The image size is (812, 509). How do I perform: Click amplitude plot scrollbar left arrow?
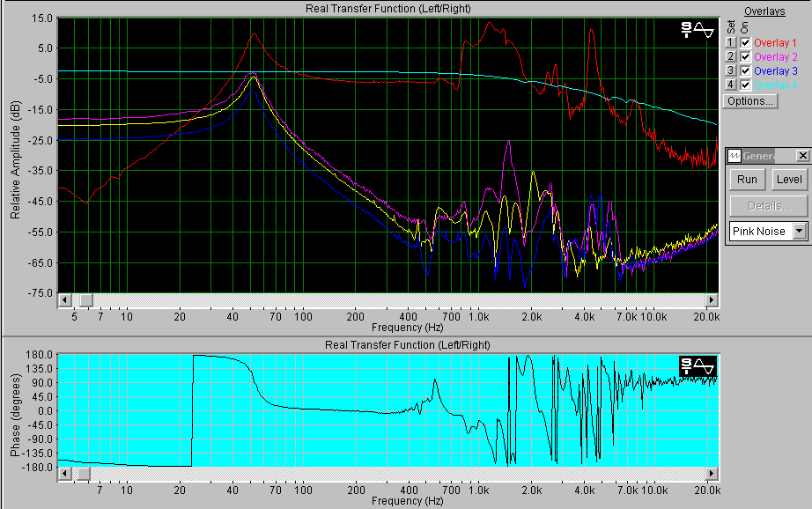click(65, 299)
